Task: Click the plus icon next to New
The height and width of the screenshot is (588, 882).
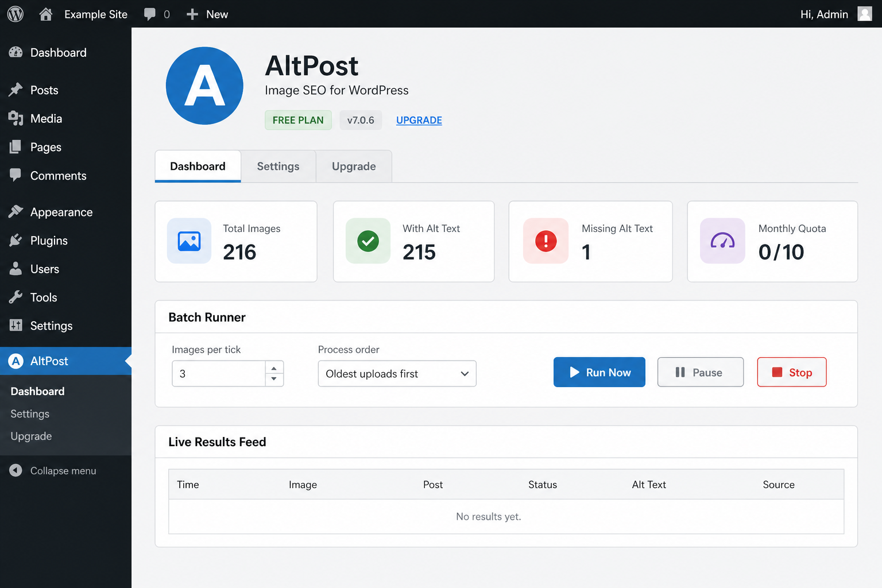Action: 192,14
